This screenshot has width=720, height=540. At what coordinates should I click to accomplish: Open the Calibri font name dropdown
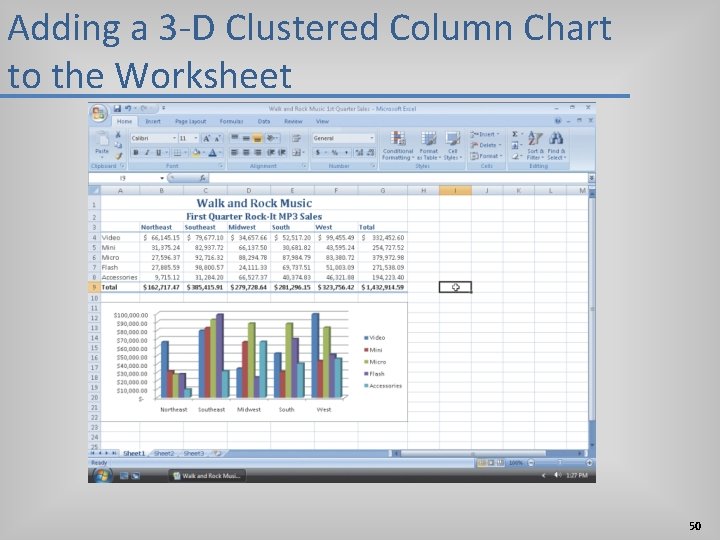[174, 138]
